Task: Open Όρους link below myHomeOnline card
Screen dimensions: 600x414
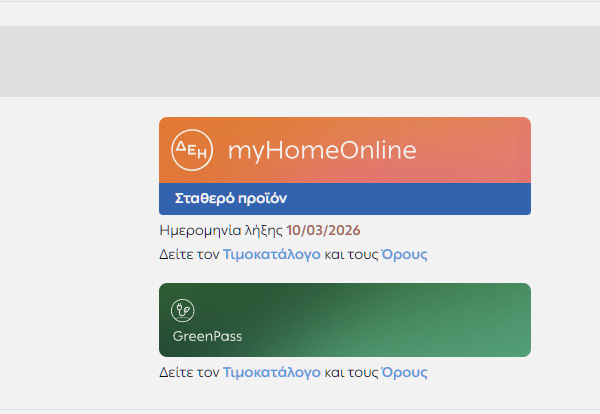Action: coord(404,254)
